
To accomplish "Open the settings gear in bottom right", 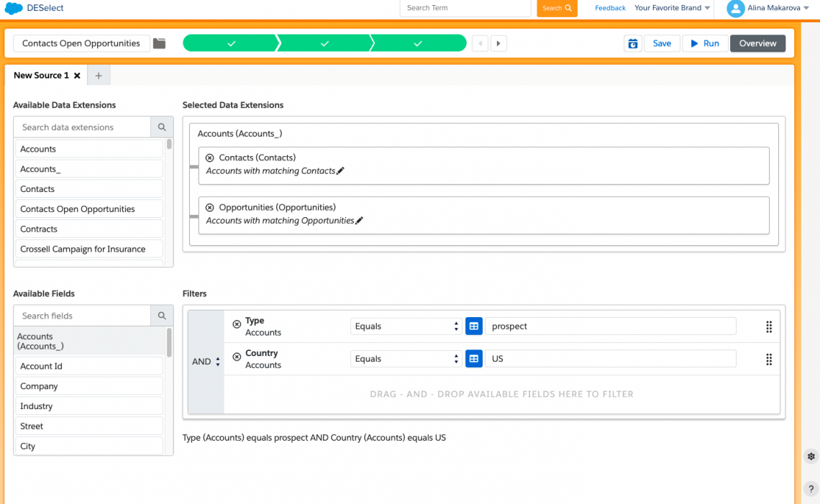I will [x=811, y=456].
